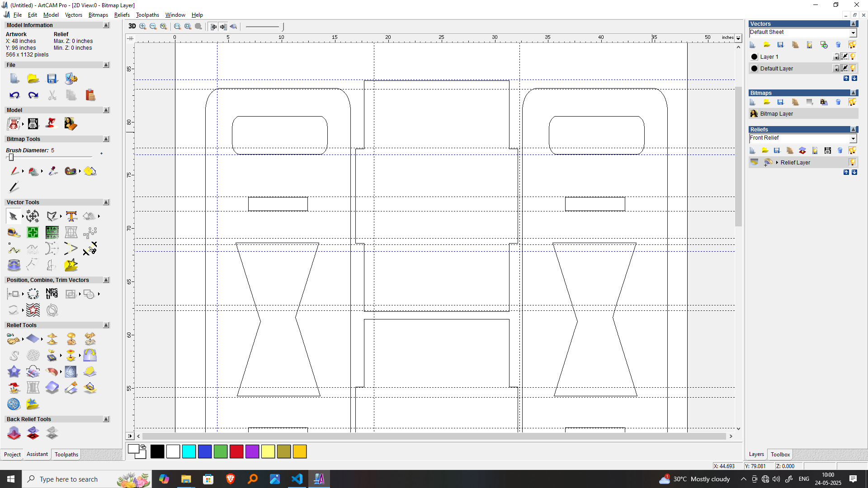Click the Windows Start button
Viewport: 868px width, 488px height.
click(11, 479)
